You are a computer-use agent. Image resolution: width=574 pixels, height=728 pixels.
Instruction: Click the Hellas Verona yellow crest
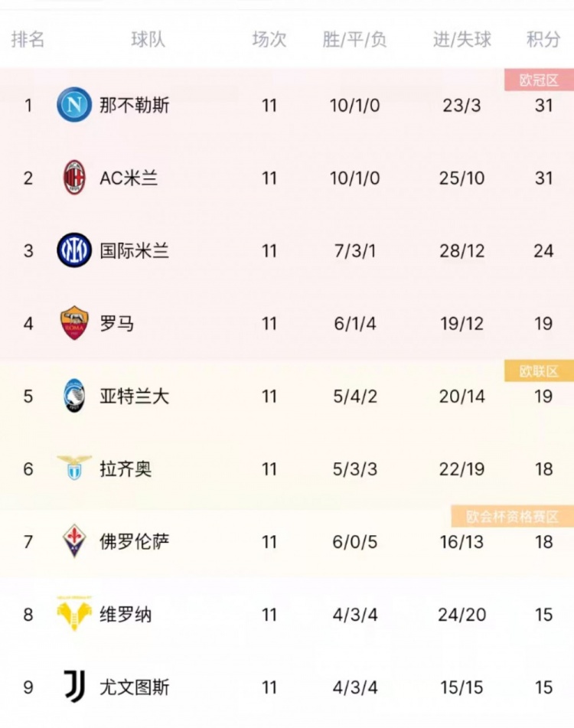point(74,613)
